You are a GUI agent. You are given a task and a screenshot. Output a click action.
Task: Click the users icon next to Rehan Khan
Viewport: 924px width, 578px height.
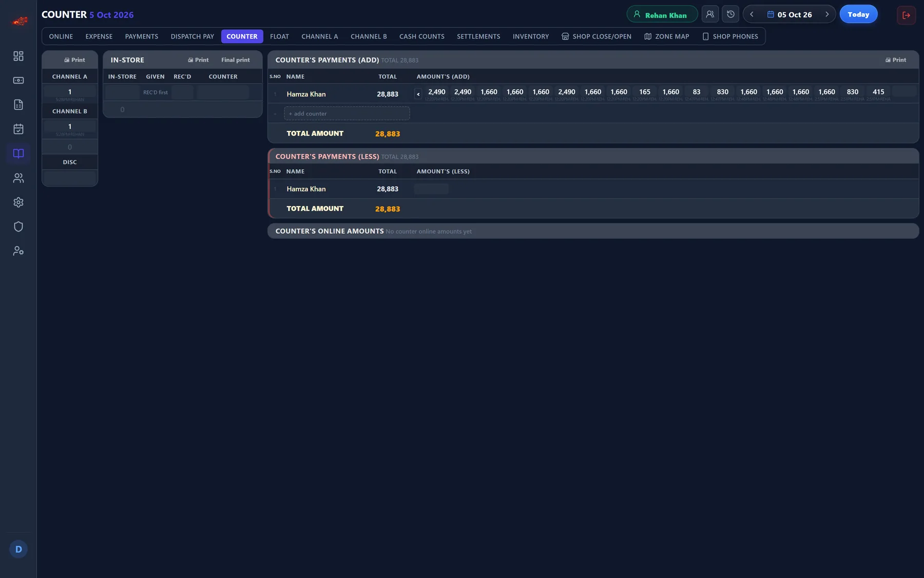(710, 14)
